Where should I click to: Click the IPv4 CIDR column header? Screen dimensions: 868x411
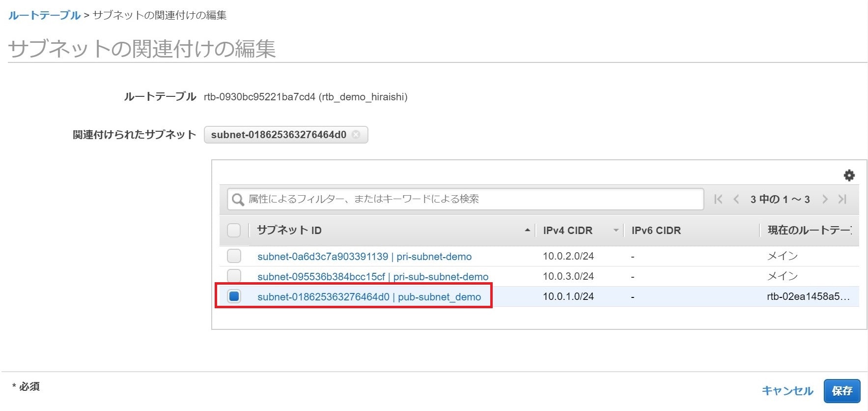(x=568, y=230)
